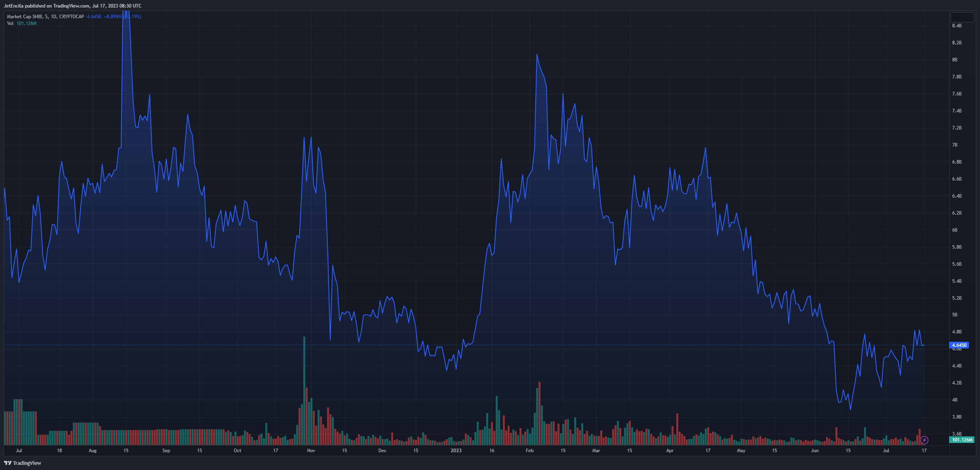This screenshot has width=980, height=470.
Task: Click the 5B label on the price axis
Action: click(955, 315)
